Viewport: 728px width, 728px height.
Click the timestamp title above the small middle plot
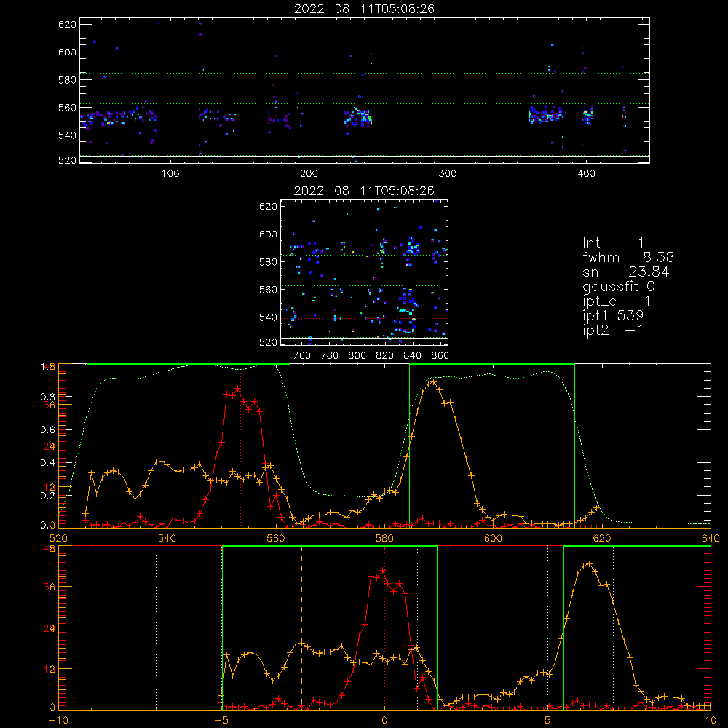coord(364,190)
